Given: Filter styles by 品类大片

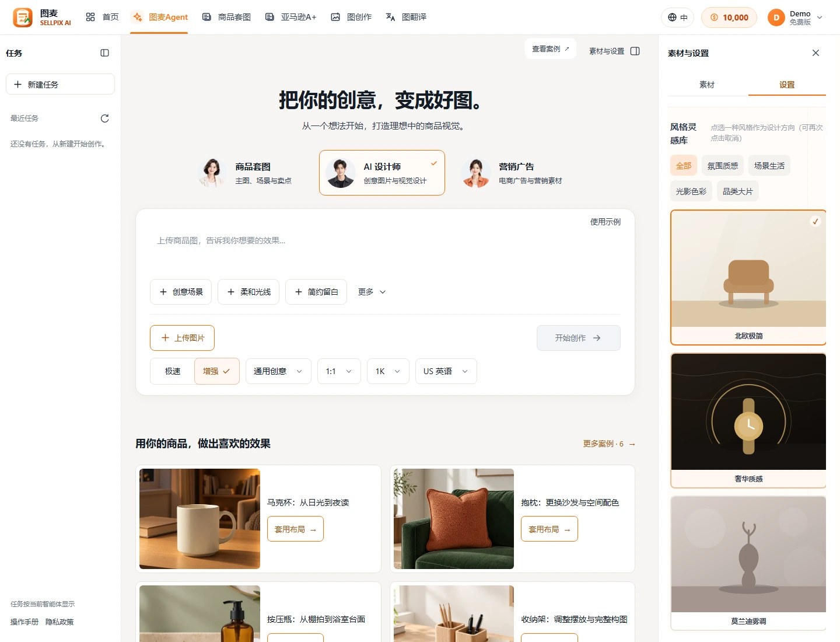Looking at the screenshot, I should [x=738, y=191].
